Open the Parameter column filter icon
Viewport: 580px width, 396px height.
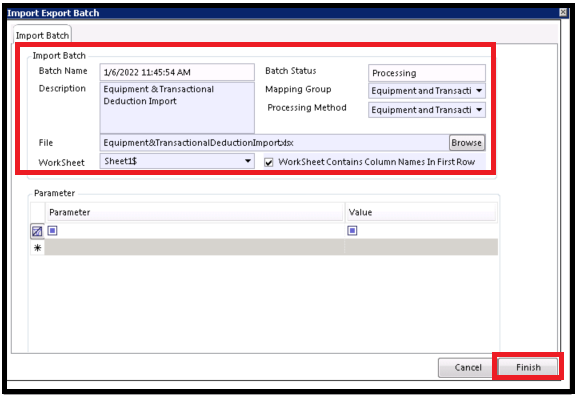point(53,231)
